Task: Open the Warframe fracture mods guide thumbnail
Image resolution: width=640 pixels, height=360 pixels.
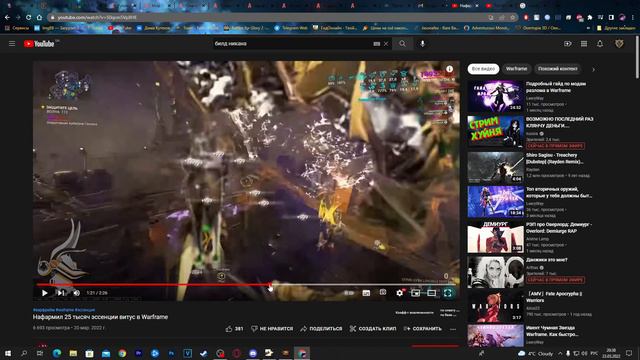Action: (x=496, y=96)
